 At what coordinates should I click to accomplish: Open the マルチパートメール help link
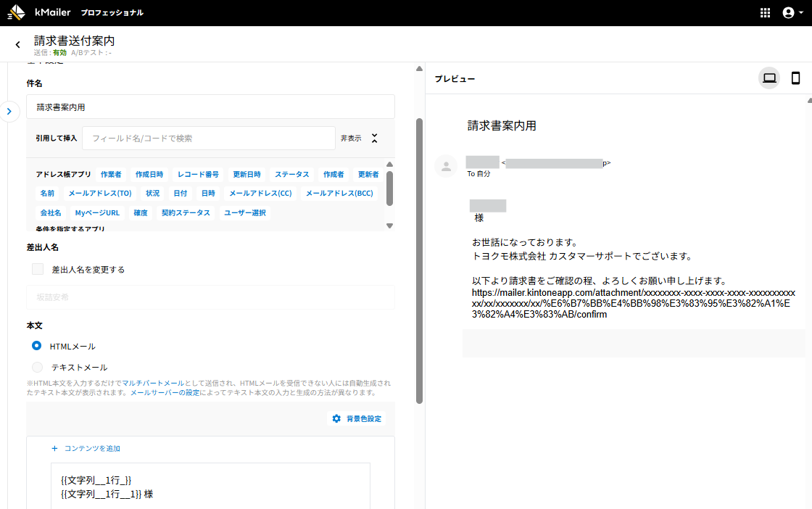coord(153,383)
